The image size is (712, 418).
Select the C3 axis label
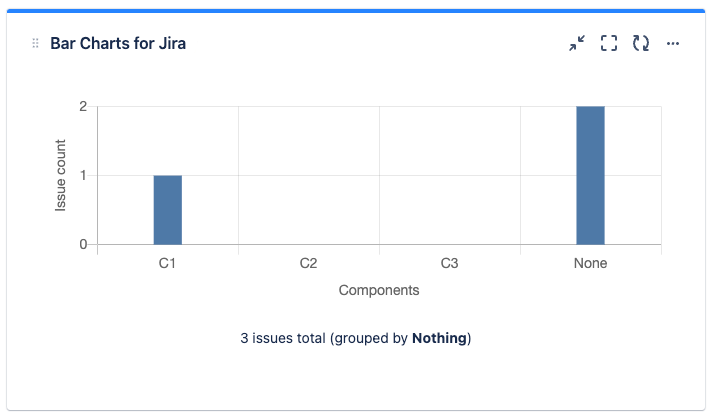click(450, 264)
